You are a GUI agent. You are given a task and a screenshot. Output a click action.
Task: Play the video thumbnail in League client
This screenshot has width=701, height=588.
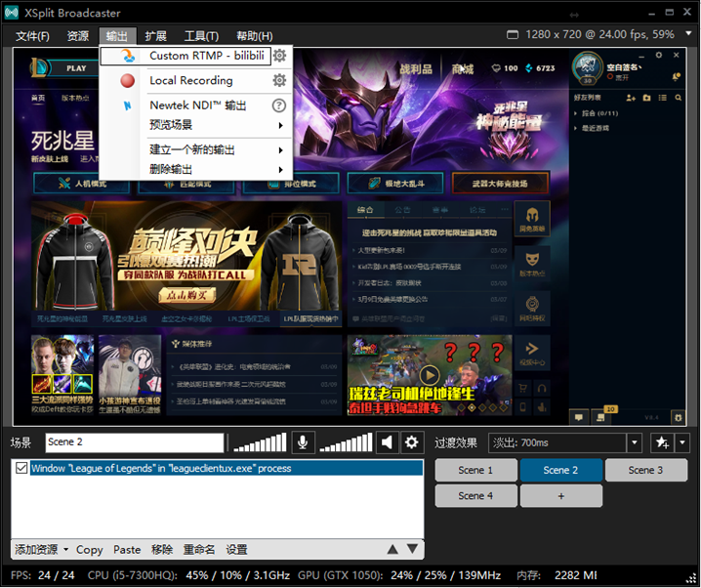point(430,375)
